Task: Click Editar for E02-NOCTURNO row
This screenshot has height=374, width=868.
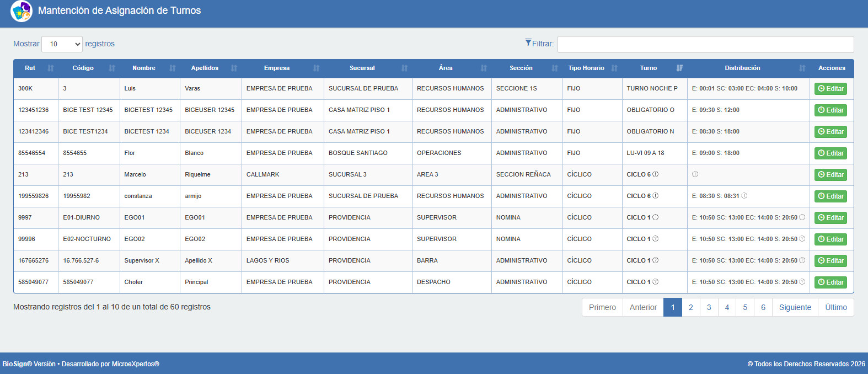Action: (831, 239)
